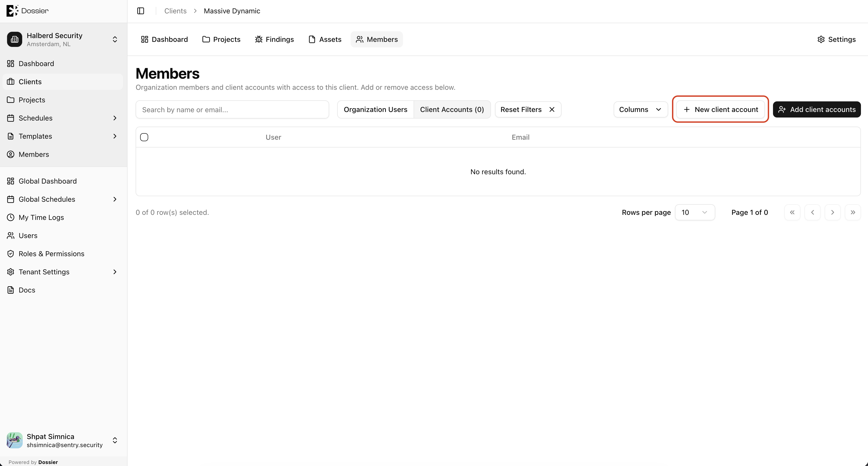The width and height of the screenshot is (868, 466).
Task: Select the Client Accounts (0) filter
Action: pyautogui.click(x=452, y=110)
